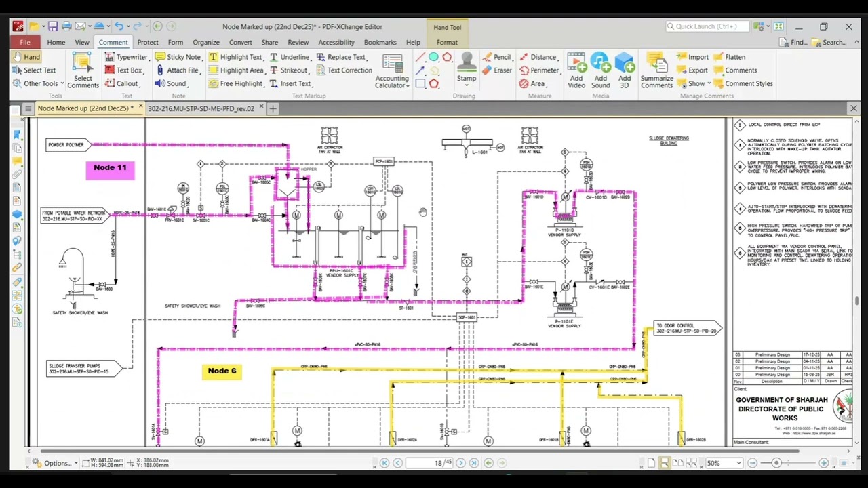Click the Find button

(x=792, y=42)
